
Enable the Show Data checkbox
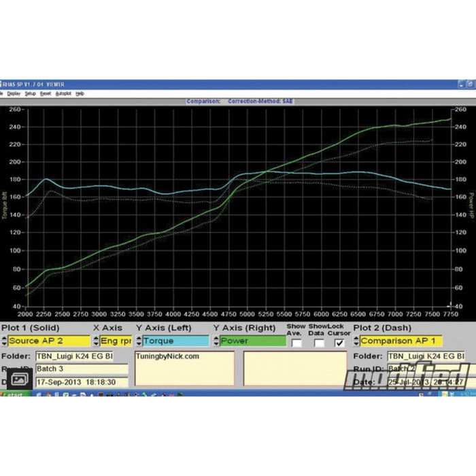[319, 343]
